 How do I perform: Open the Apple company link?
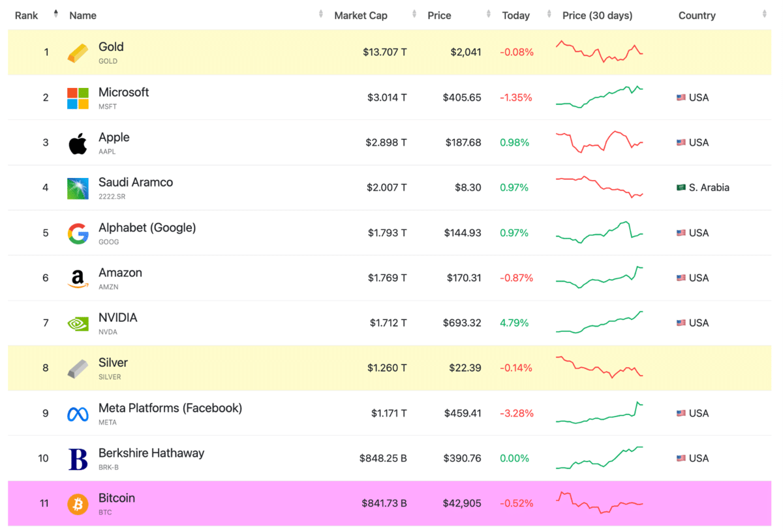tap(114, 138)
